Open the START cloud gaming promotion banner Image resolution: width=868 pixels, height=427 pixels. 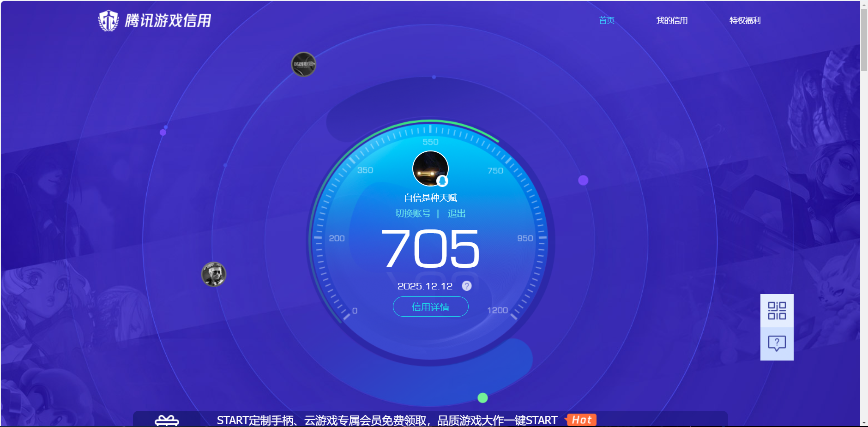click(387, 420)
